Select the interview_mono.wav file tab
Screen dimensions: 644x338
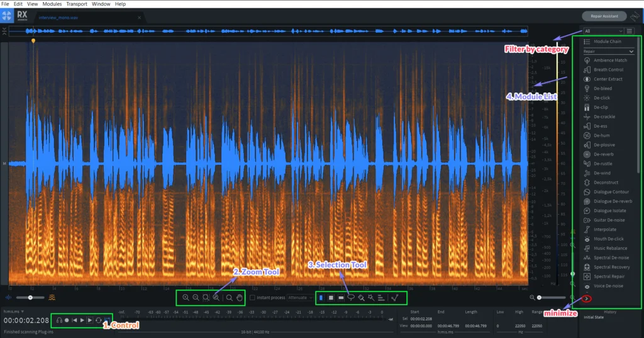pos(88,18)
